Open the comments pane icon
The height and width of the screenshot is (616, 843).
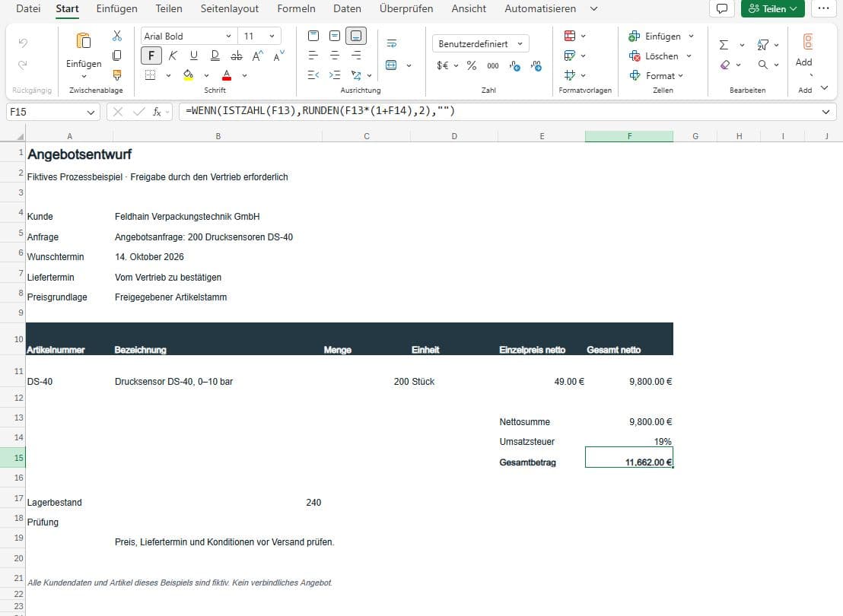pos(722,8)
